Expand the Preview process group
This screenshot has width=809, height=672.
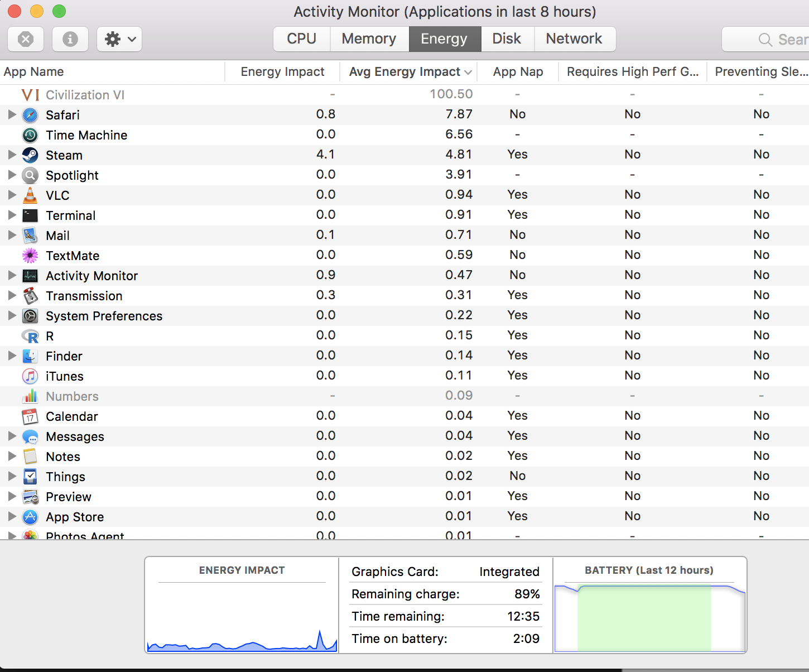[12, 496]
